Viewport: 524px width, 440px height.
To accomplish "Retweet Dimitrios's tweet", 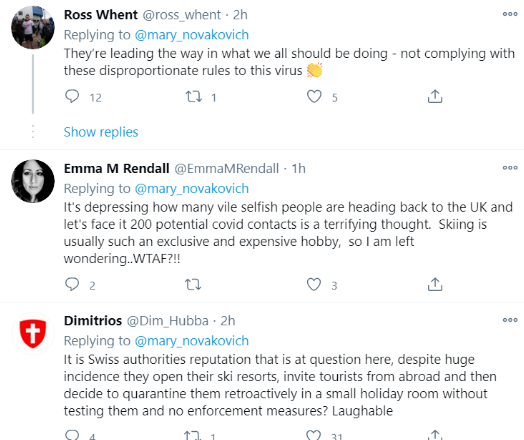I will click(192, 435).
